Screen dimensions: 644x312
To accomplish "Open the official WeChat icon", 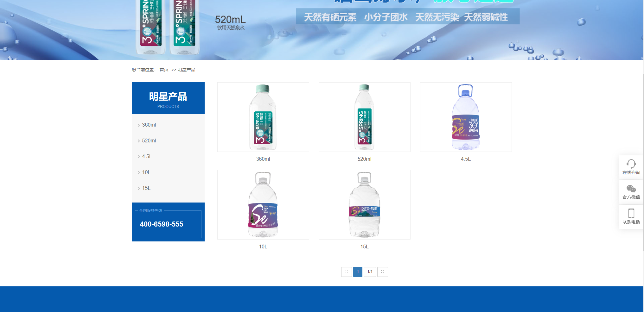I will pyautogui.click(x=631, y=189).
